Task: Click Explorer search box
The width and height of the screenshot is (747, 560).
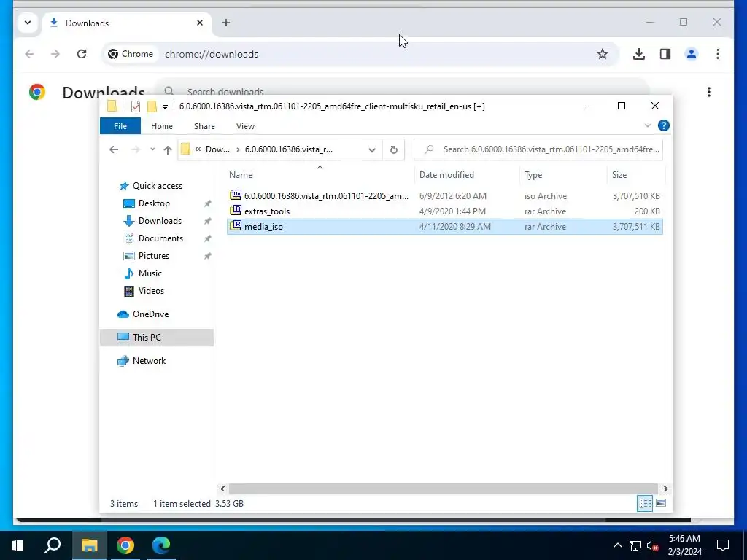Action: [538, 149]
